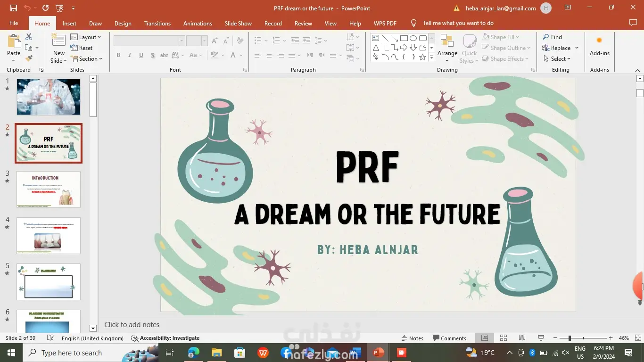Expand the shapes gallery More arrow
This screenshot has height=362, width=644.
431,58
